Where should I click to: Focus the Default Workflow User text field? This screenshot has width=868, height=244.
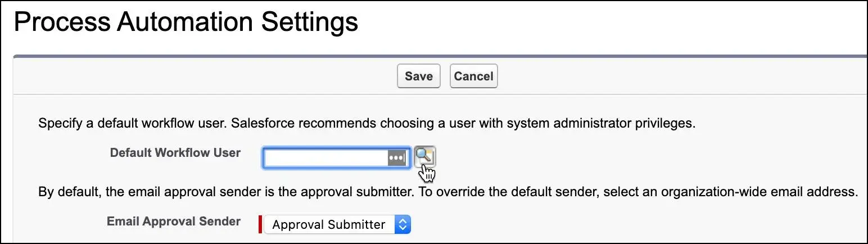325,158
